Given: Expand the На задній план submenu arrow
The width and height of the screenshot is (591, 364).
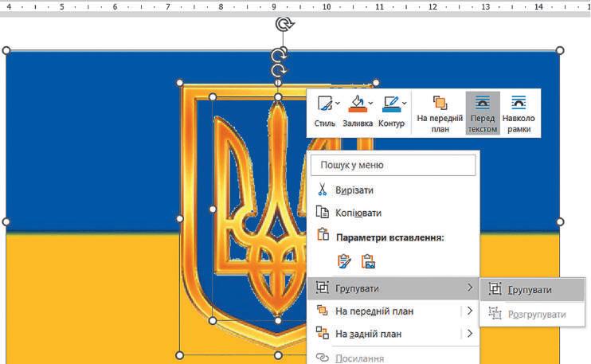Looking at the screenshot, I should (x=470, y=334).
